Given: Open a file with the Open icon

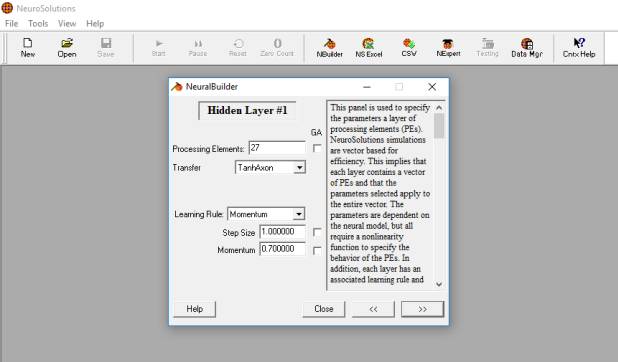Looking at the screenshot, I should (67, 48).
